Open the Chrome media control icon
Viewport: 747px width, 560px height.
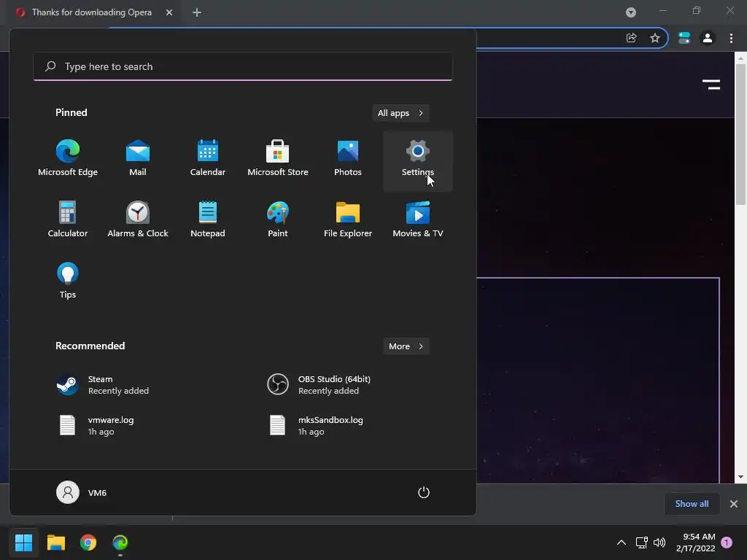[x=684, y=38]
